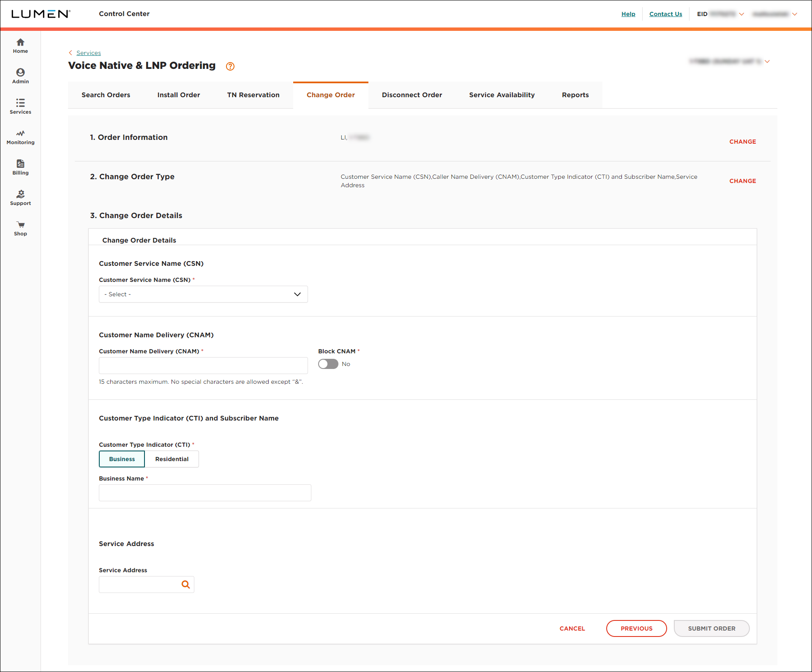This screenshot has height=672, width=812.
Task: Switch to the Search Orders tab
Action: [x=106, y=95]
